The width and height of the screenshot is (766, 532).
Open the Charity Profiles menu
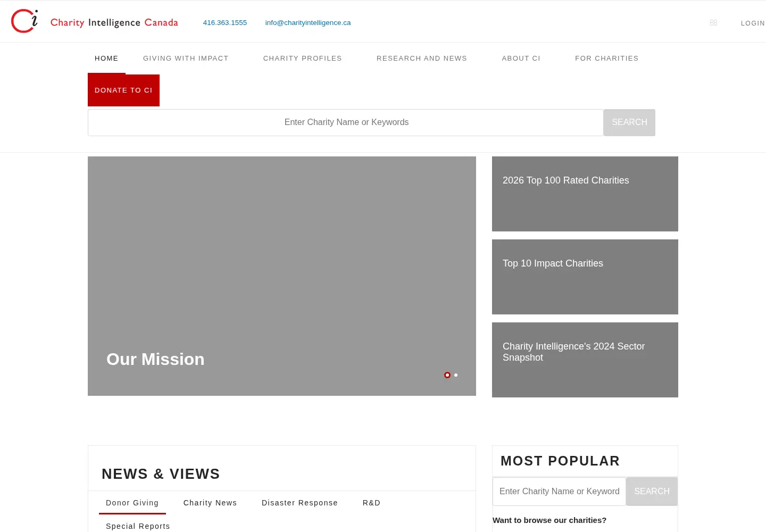click(x=303, y=59)
